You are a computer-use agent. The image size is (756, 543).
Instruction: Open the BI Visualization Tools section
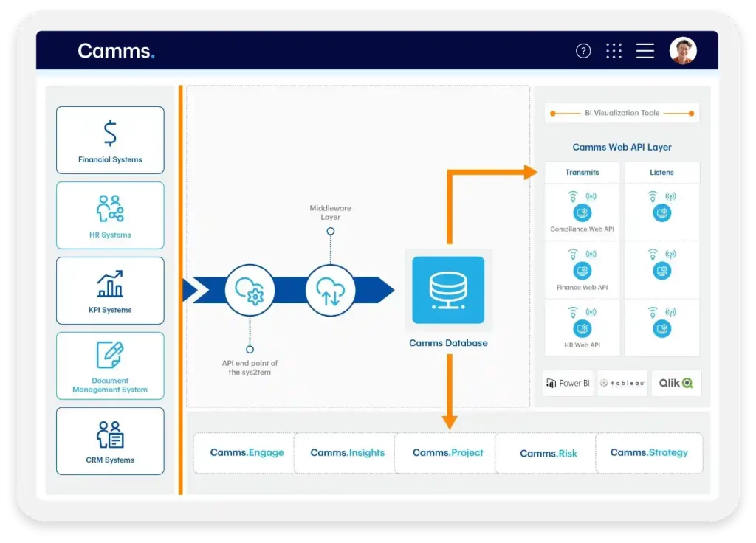coord(622,112)
